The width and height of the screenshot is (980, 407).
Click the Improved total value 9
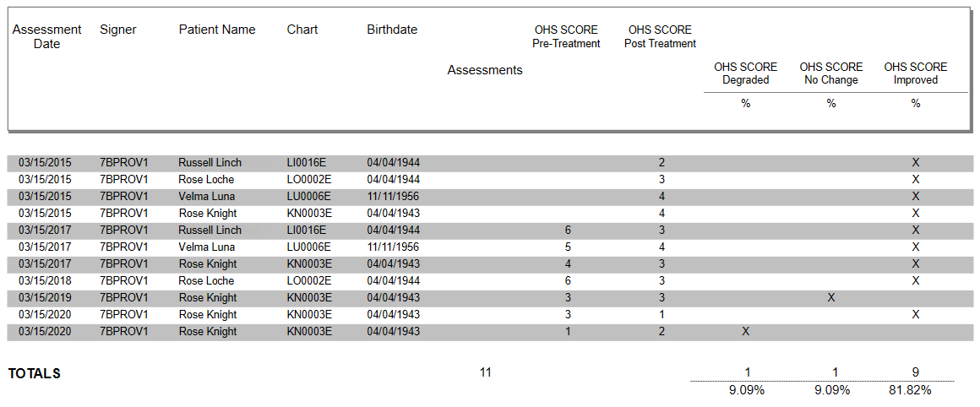click(x=916, y=372)
